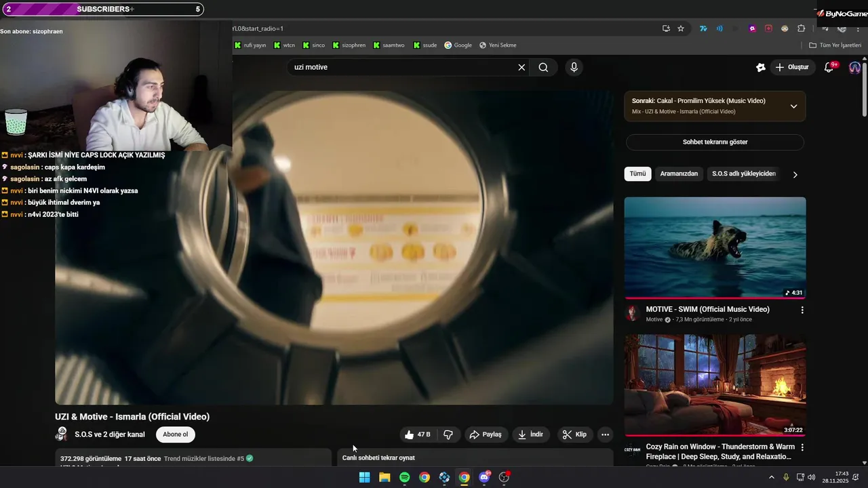Open S.O.S ve 2 diğer kanal link
The image size is (868, 488).
coord(110,434)
